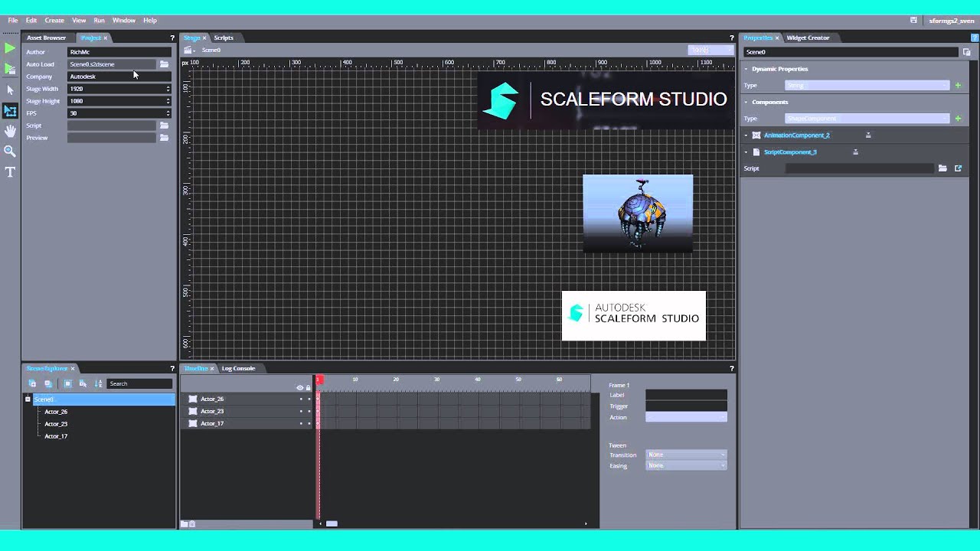The image size is (980, 551).
Task: Collapse the ScriptComponent_3 section
Action: tap(746, 152)
